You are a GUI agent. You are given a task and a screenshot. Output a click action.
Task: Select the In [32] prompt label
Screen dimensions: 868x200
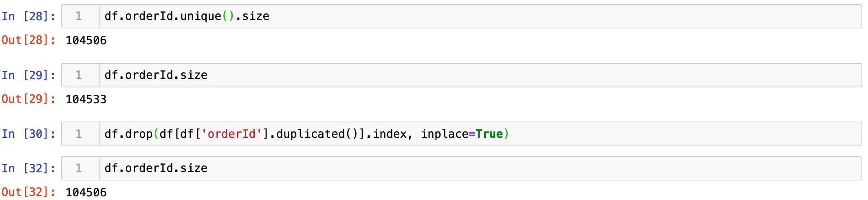(x=29, y=168)
